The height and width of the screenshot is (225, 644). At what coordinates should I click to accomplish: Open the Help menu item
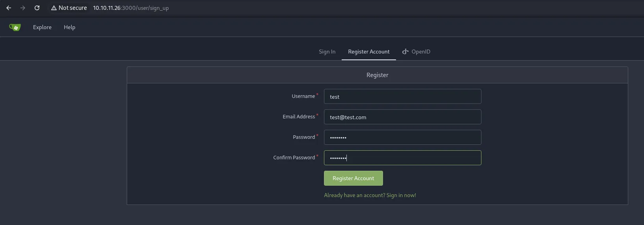click(x=69, y=27)
